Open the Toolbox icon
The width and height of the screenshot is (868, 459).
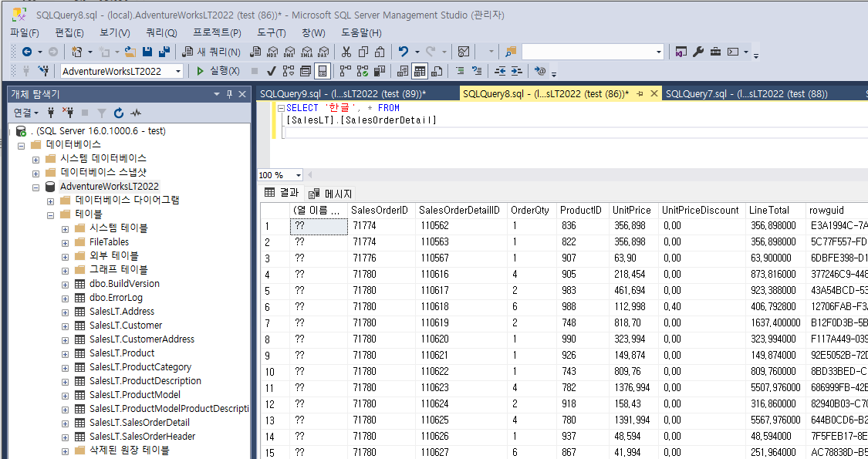pyautogui.click(x=715, y=52)
